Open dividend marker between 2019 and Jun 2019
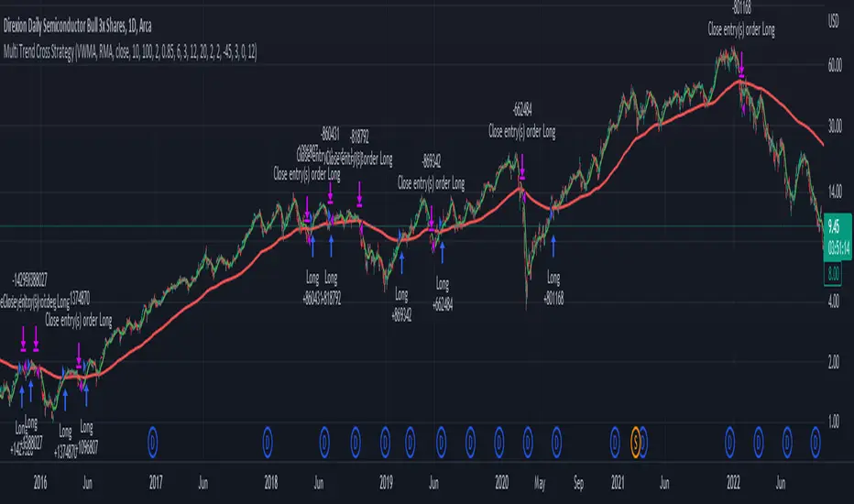The image size is (854, 504). 411,443
